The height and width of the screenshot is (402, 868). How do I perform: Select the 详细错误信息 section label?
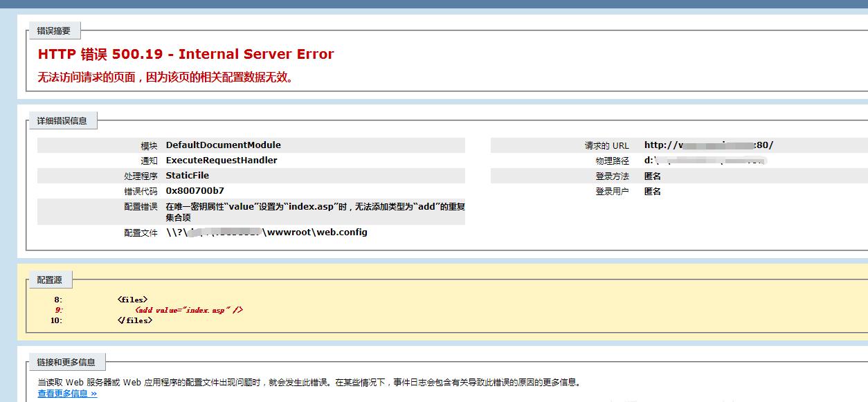(62, 120)
